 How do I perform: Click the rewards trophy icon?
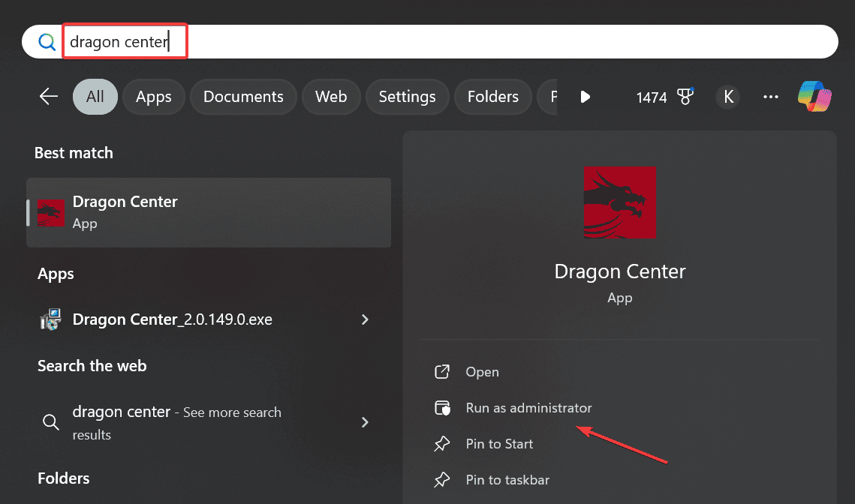(685, 97)
